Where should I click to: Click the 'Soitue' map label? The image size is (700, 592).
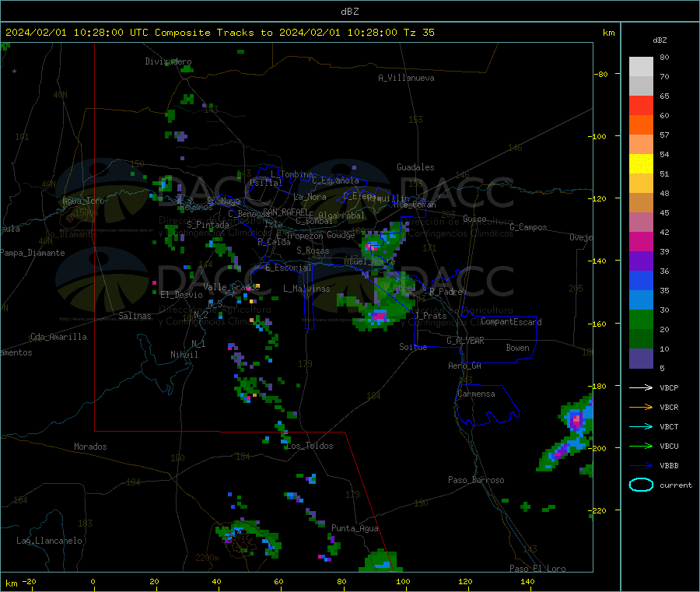(x=413, y=347)
